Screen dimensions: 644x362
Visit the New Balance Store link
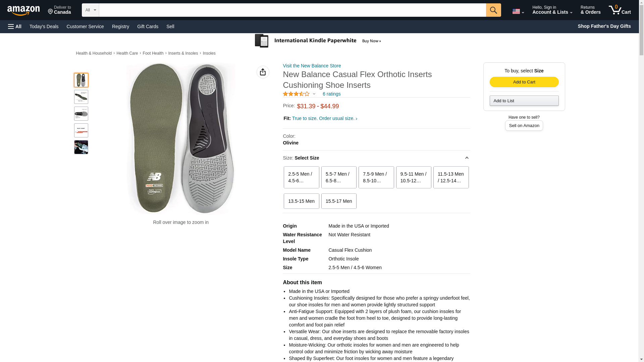[x=312, y=66]
